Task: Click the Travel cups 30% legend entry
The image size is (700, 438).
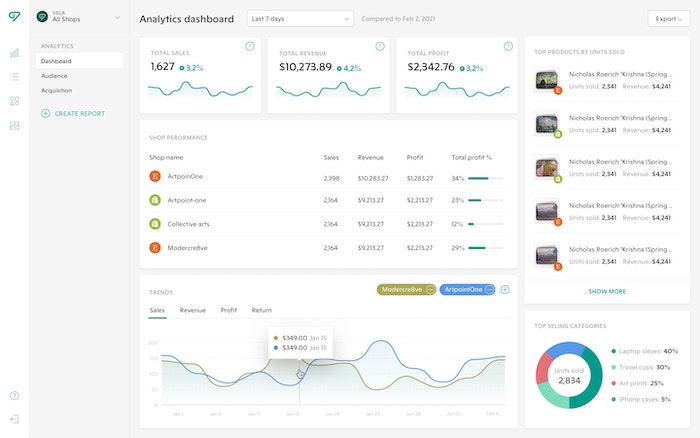Action: (x=641, y=367)
